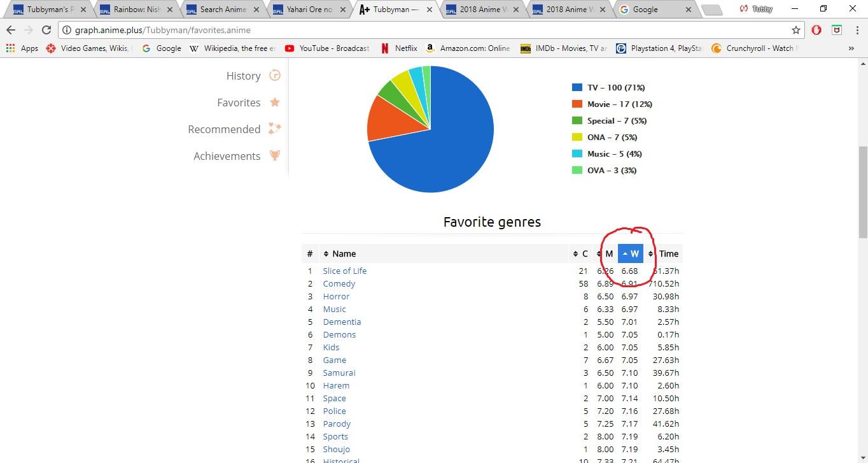This screenshot has height=463, width=868.
Task: Open the Tubby profile button in title bar
Action: pos(755,9)
